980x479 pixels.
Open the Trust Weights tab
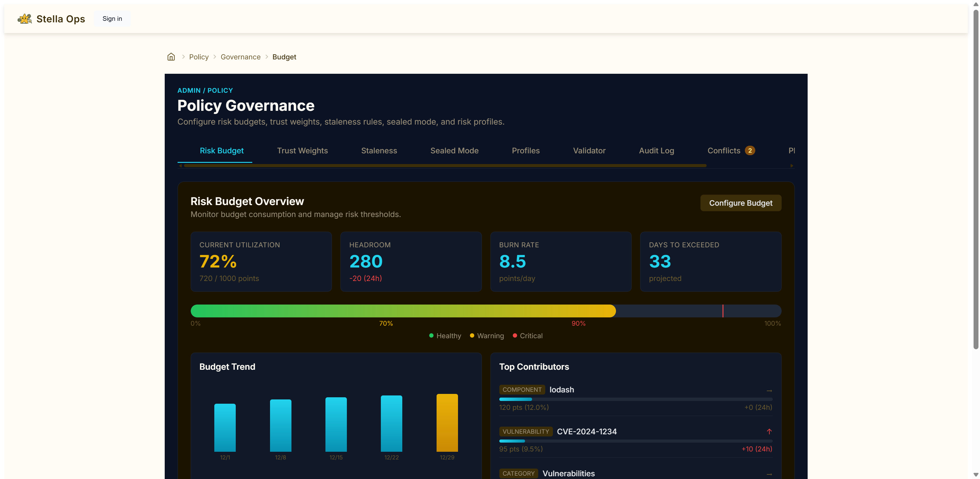pos(302,151)
